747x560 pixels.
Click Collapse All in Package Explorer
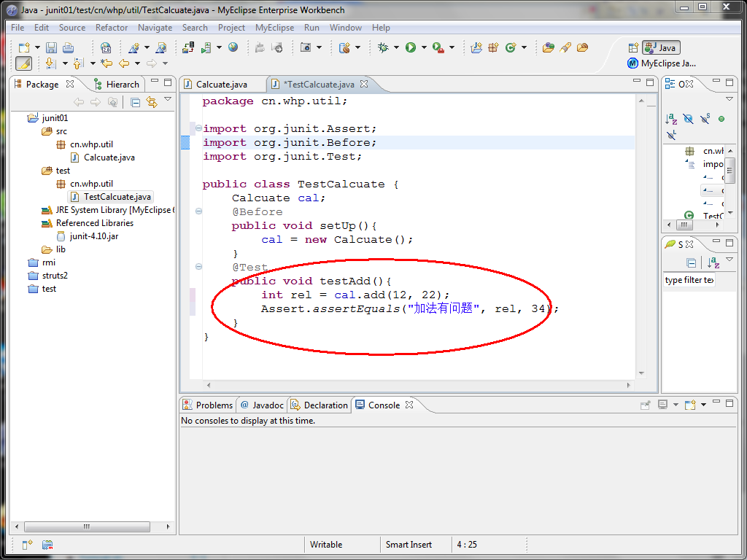135,102
